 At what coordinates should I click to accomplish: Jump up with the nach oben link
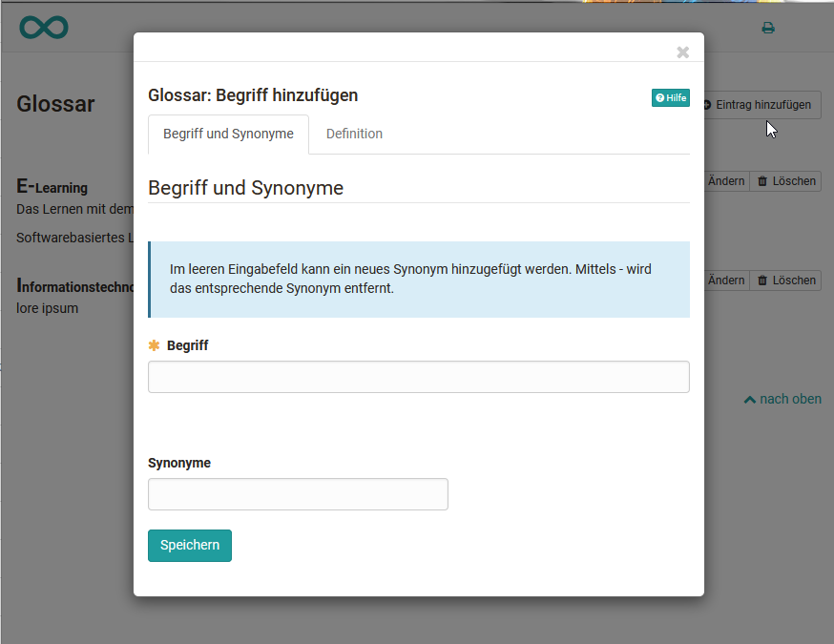782,399
